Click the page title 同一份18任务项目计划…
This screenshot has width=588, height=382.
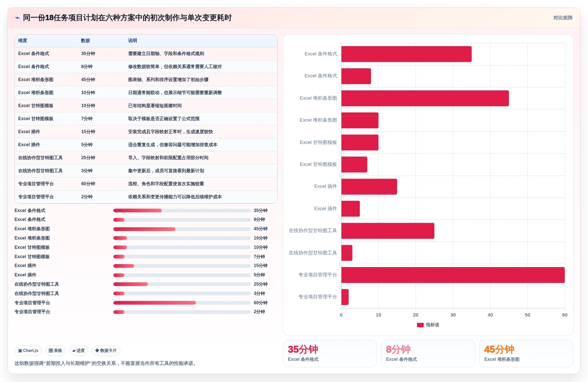click(127, 18)
